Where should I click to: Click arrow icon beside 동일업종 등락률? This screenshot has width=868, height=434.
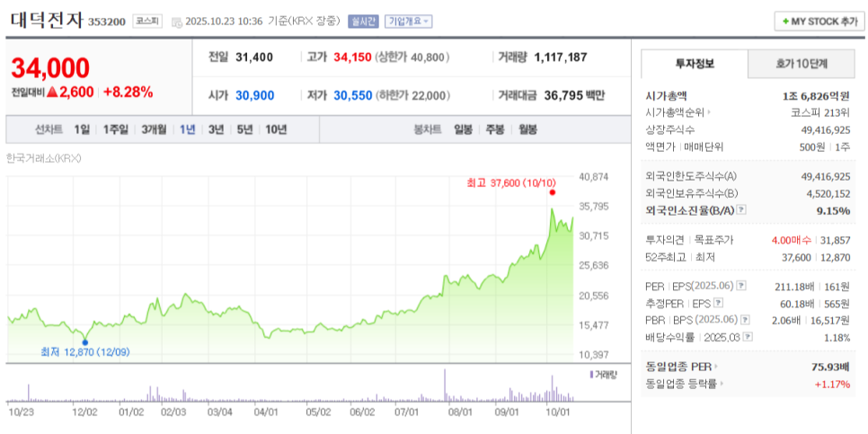click(x=722, y=383)
